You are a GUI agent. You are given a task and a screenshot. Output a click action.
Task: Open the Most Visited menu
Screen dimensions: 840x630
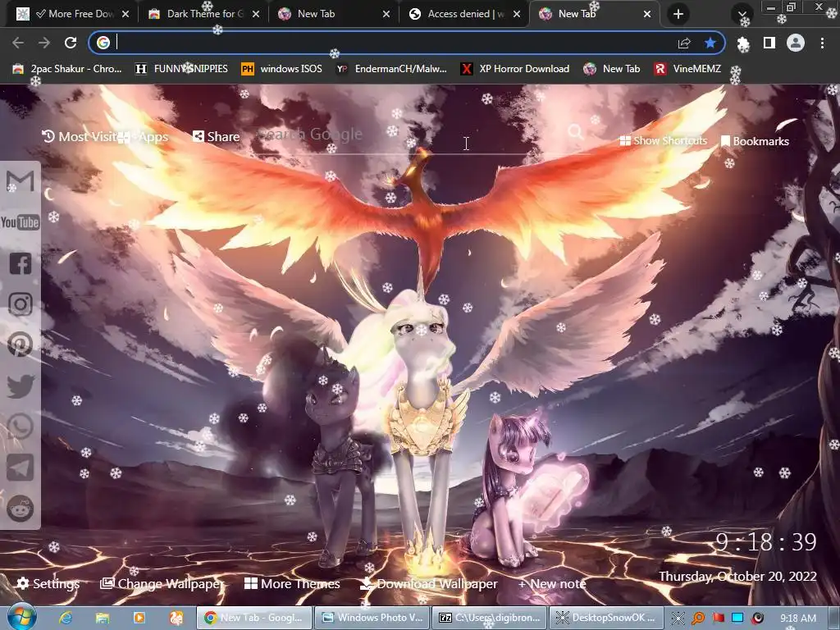point(80,137)
